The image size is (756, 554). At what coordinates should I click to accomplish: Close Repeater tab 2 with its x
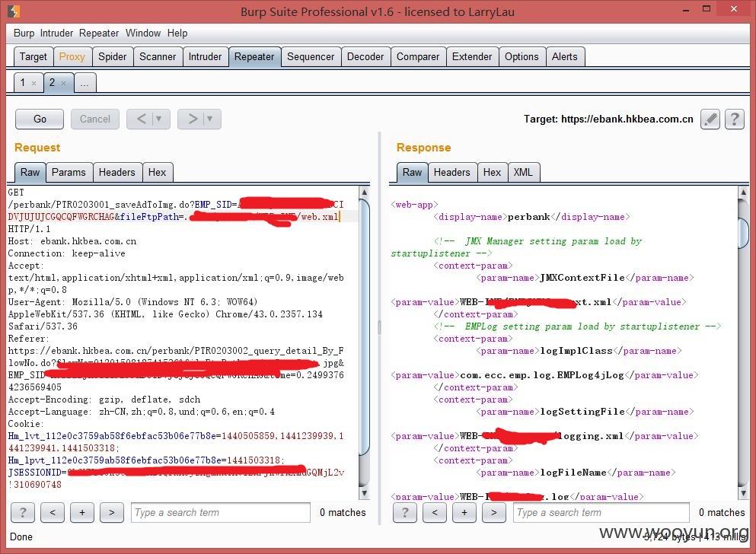pos(63,84)
